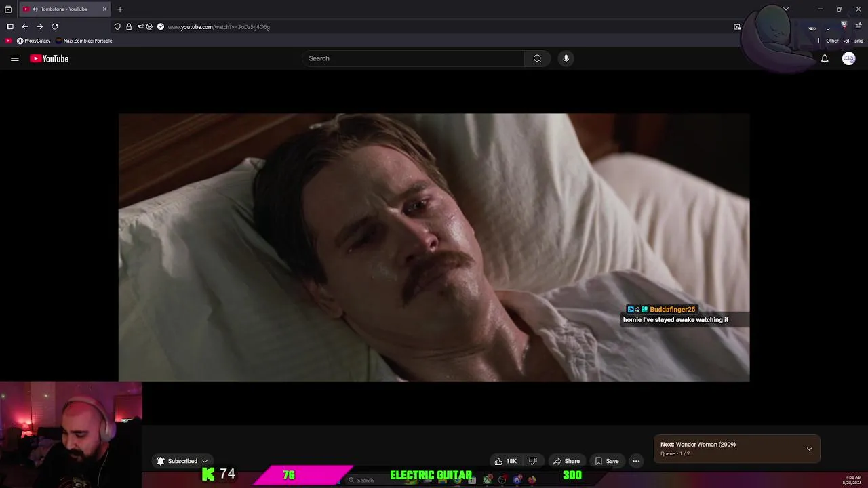The image size is (868, 488).
Task: Open more actions three-dot menu
Action: coord(636,461)
